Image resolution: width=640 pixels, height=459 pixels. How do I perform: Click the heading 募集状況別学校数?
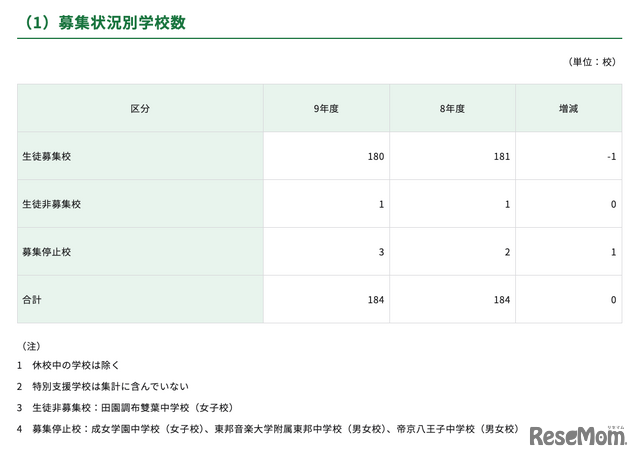(105, 22)
